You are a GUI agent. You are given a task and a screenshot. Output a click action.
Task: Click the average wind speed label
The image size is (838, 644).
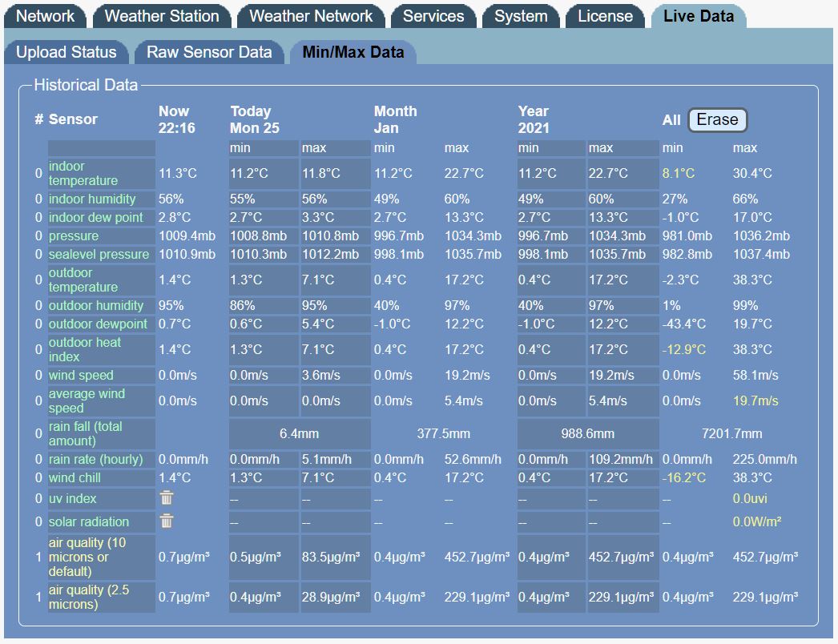pos(87,400)
